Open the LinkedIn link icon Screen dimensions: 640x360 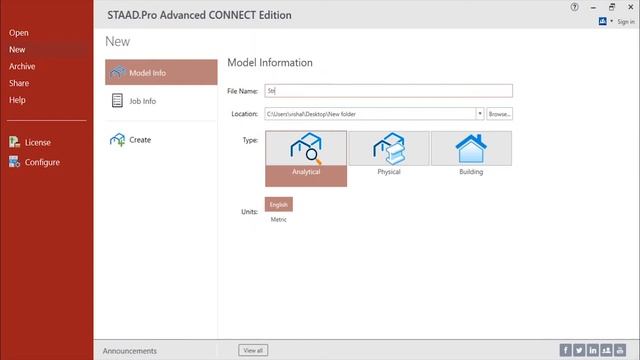click(x=593, y=350)
